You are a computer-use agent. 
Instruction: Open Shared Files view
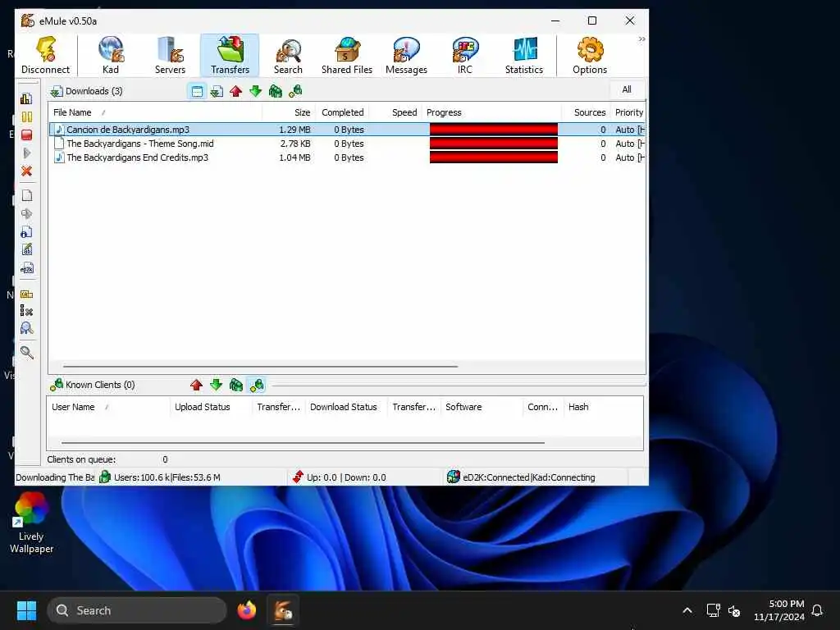pyautogui.click(x=347, y=55)
